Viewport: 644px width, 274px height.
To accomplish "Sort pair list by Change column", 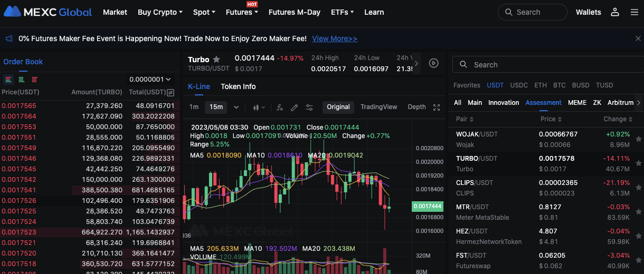I will click(x=618, y=119).
